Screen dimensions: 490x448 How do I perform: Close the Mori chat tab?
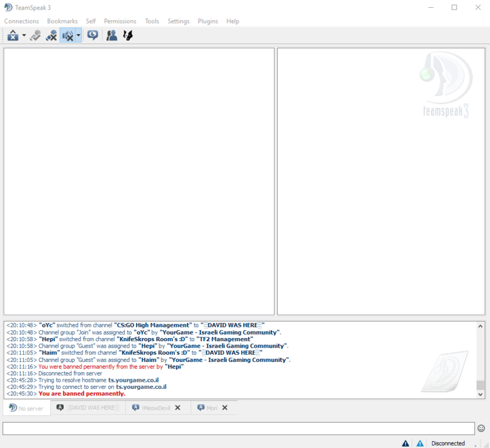coord(225,408)
